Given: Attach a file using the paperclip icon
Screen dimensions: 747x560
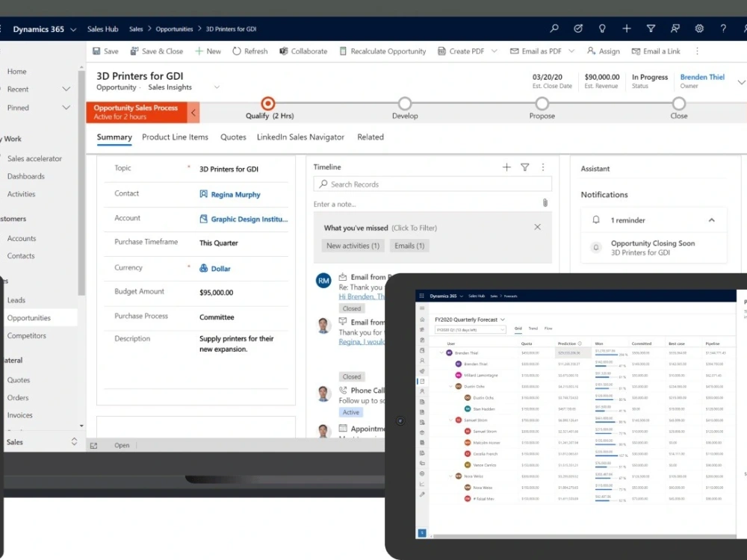Looking at the screenshot, I should pos(545,202).
